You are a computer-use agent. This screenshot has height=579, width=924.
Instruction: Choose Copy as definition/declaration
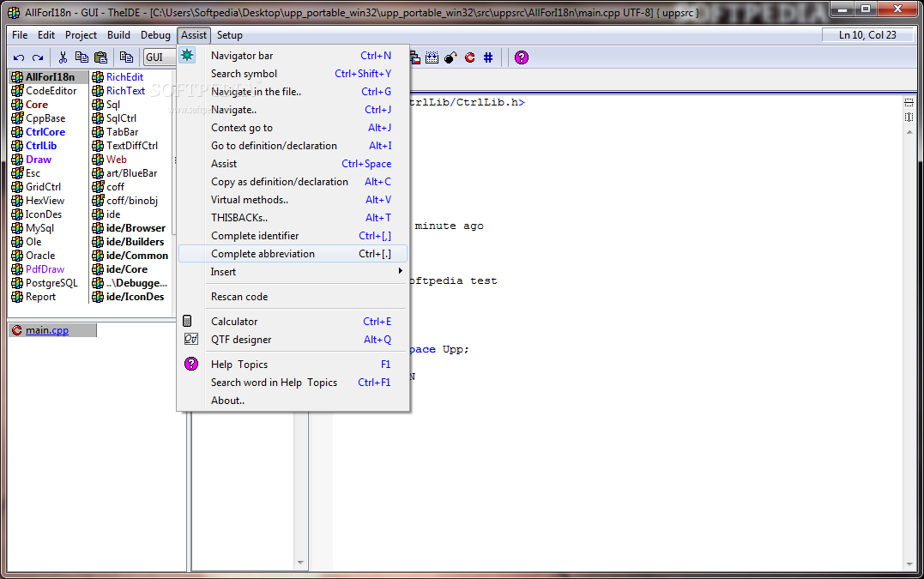click(293, 181)
